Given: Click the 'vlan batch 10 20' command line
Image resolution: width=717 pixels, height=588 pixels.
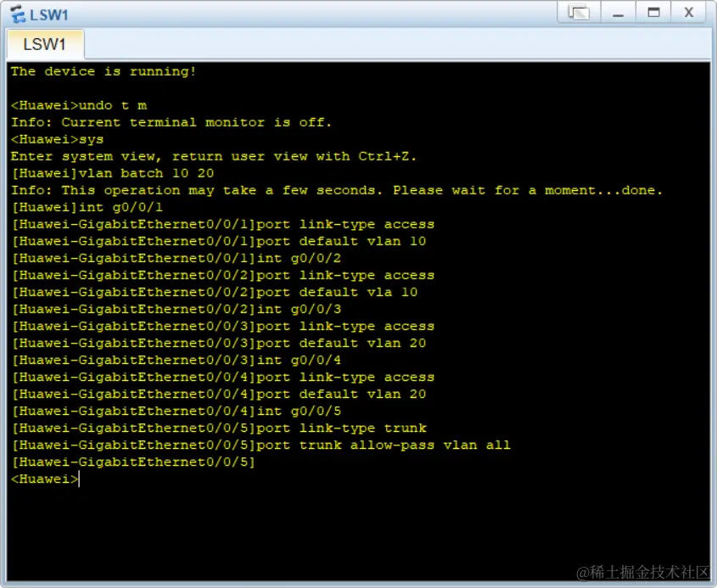Looking at the screenshot, I should 113,173.
